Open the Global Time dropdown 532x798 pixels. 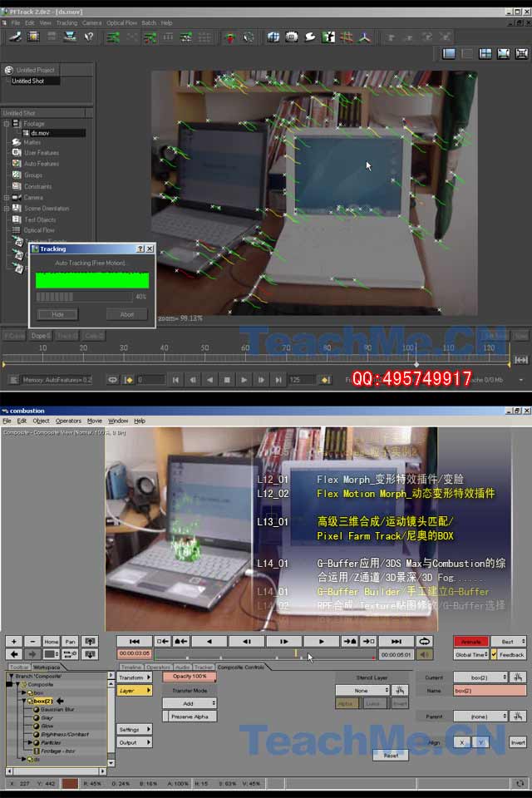point(471,654)
